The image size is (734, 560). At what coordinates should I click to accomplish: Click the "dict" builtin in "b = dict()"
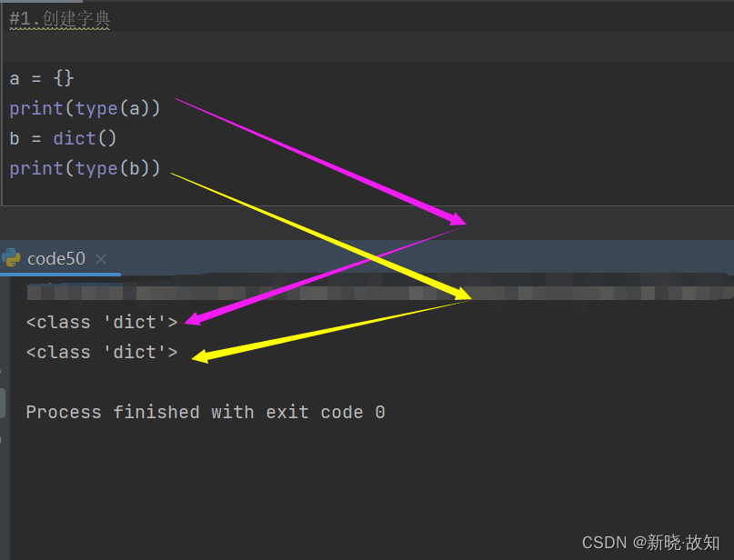click(x=75, y=139)
